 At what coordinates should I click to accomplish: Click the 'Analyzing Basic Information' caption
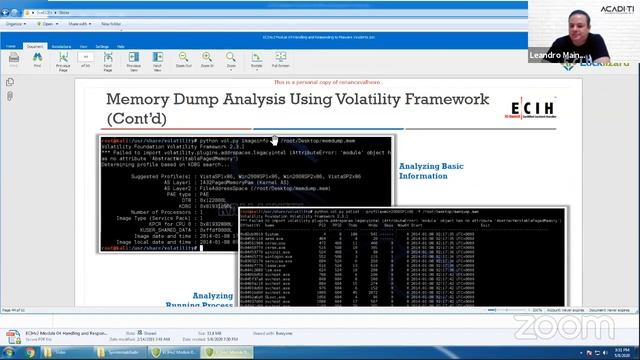[x=431, y=171]
